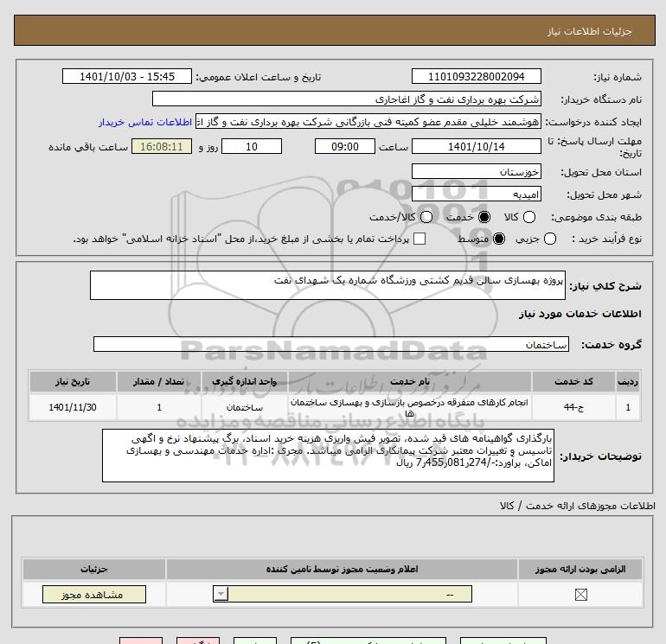Toggle the الزامی بودن ارائه مجوز checkbox

pyautogui.click(x=581, y=595)
